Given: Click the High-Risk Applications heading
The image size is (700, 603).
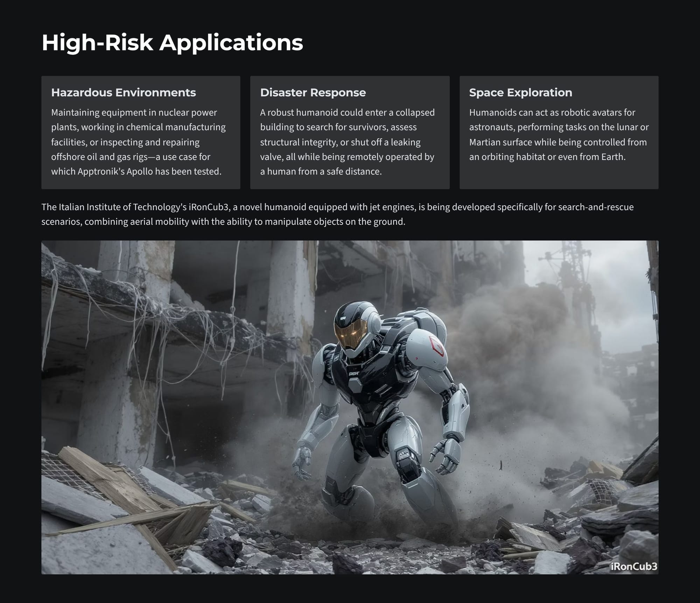Looking at the screenshot, I should (x=172, y=43).
